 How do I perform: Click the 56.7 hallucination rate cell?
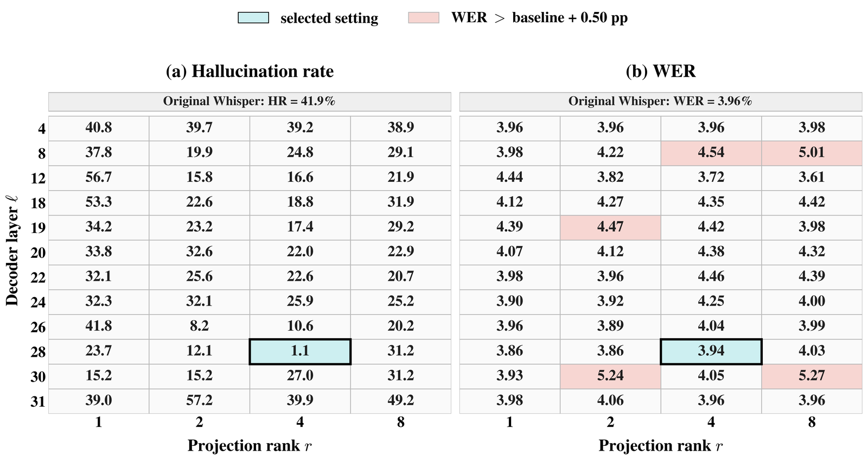coord(99,178)
